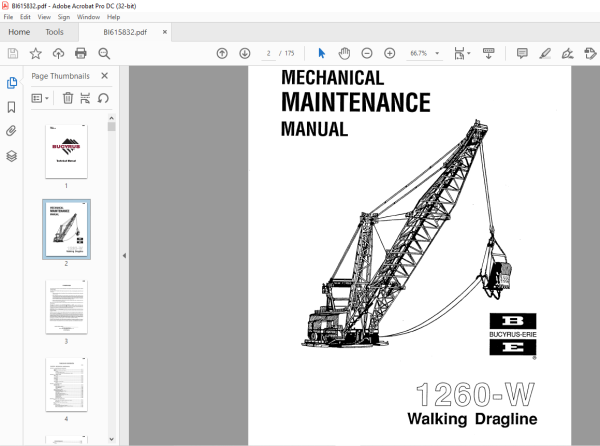This screenshot has width=600, height=446.
Task: Click the 66.7% zoom value field
Action: (x=419, y=53)
